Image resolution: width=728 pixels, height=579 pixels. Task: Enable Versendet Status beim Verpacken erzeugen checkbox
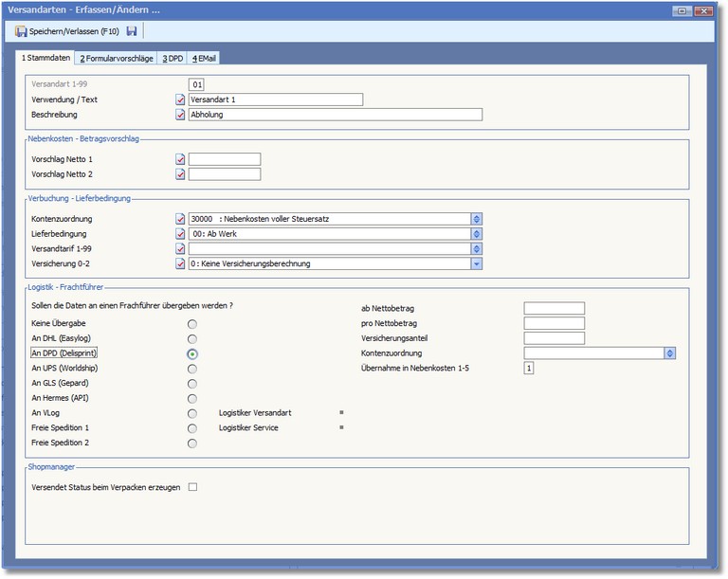[x=192, y=488]
